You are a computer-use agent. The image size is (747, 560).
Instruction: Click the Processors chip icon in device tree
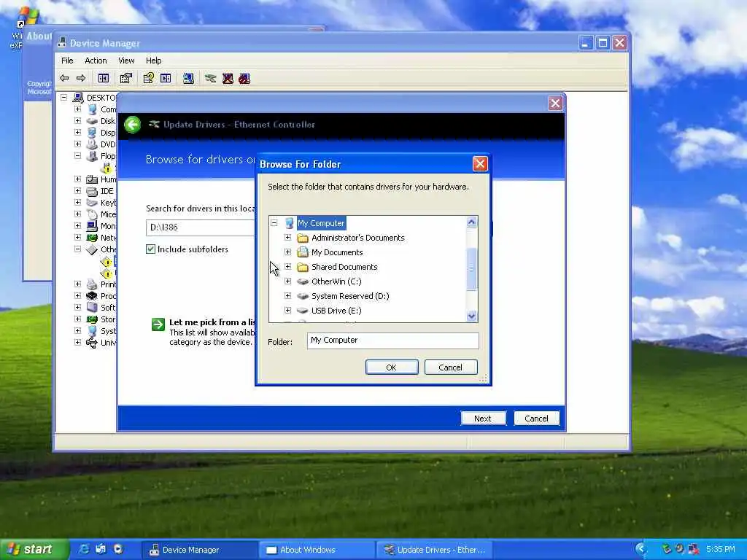click(x=92, y=296)
